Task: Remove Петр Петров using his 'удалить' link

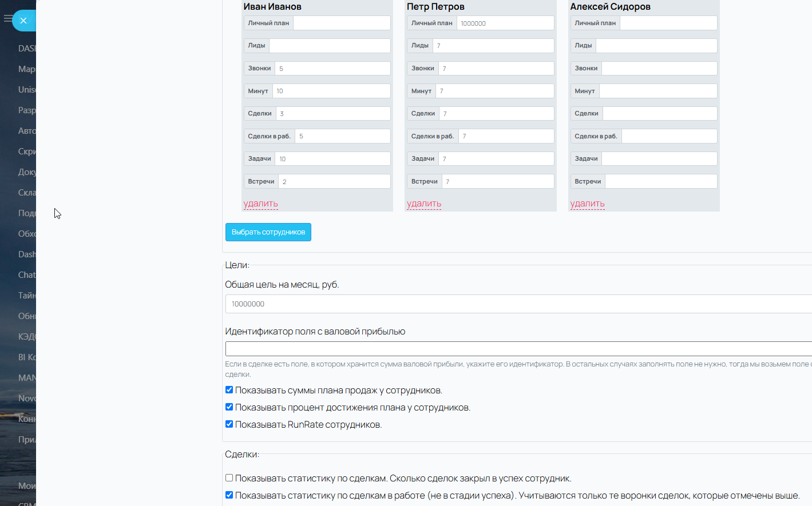Action: pos(424,204)
